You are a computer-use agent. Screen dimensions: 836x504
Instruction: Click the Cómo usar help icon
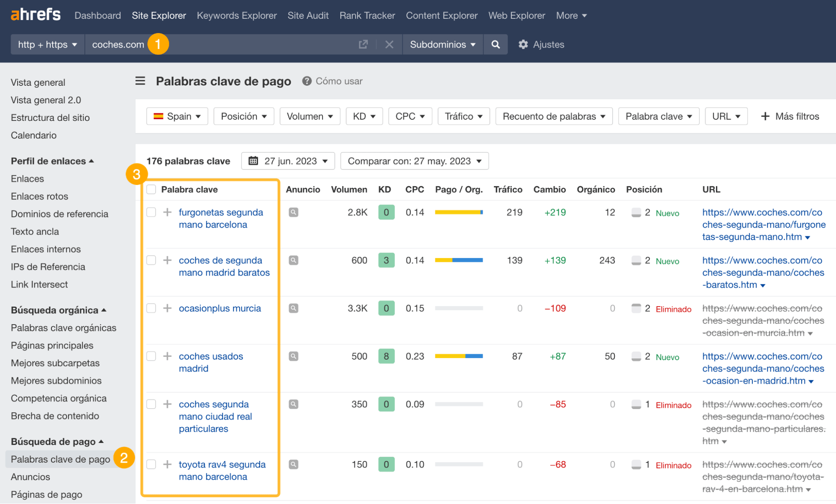307,81
